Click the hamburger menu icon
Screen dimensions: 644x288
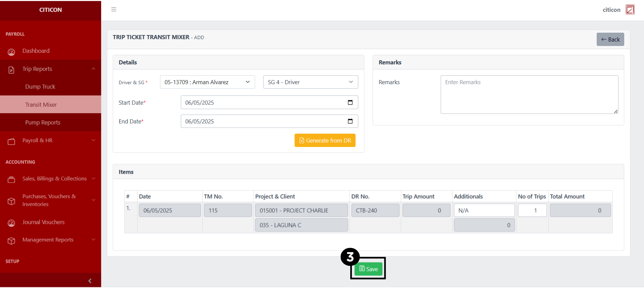click(114, 10)
